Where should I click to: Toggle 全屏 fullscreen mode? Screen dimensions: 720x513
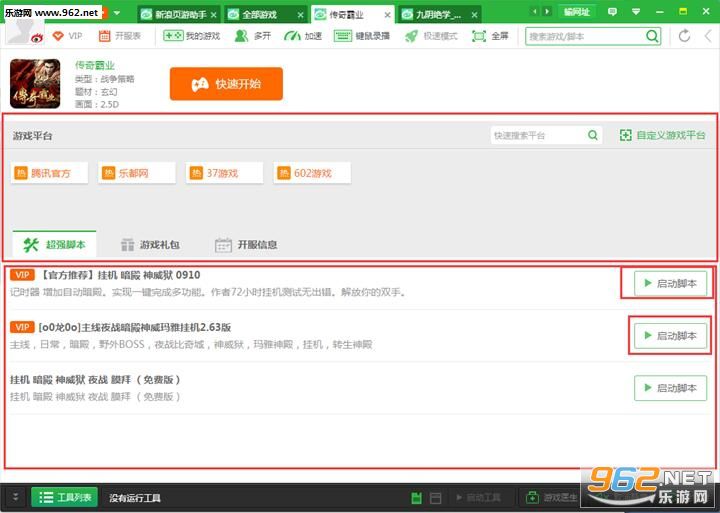(x=490, y=36)
